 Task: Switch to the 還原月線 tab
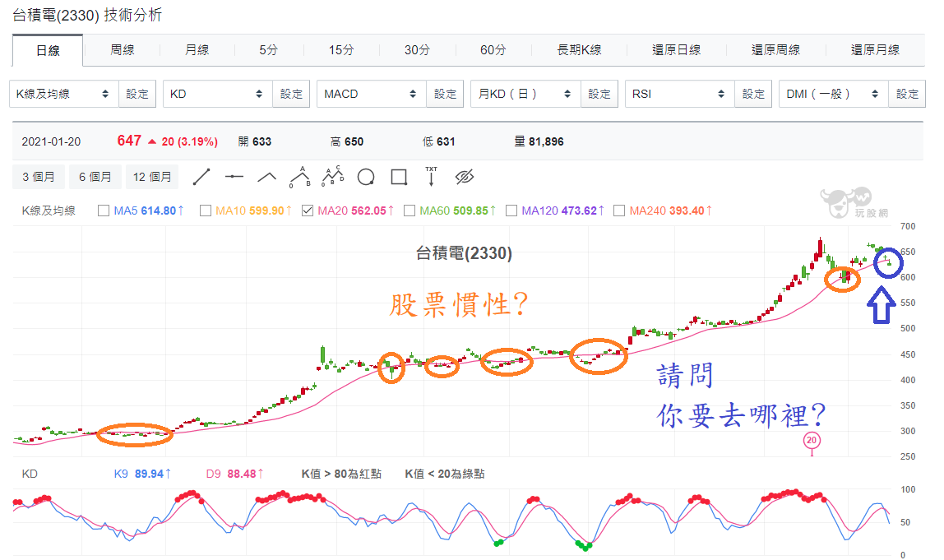[x=876, y=50]
